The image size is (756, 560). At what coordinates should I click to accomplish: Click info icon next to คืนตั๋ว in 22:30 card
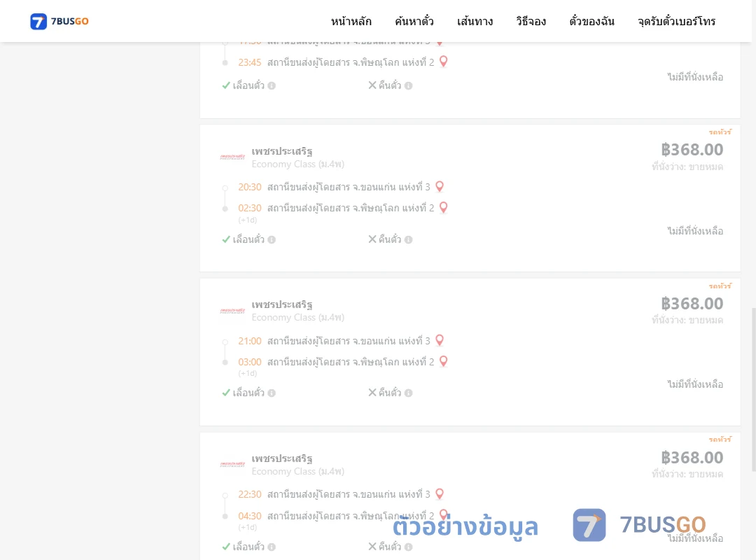[408, 547]
